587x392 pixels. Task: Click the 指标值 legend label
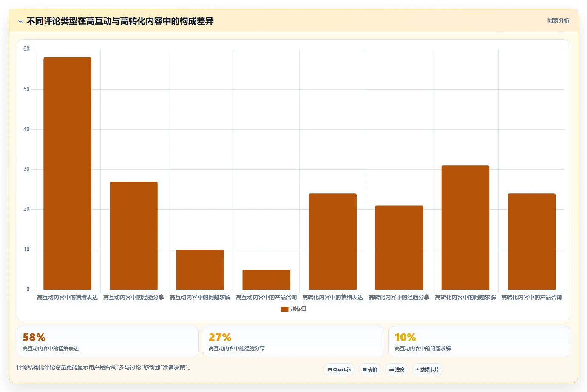pos(298,309)
